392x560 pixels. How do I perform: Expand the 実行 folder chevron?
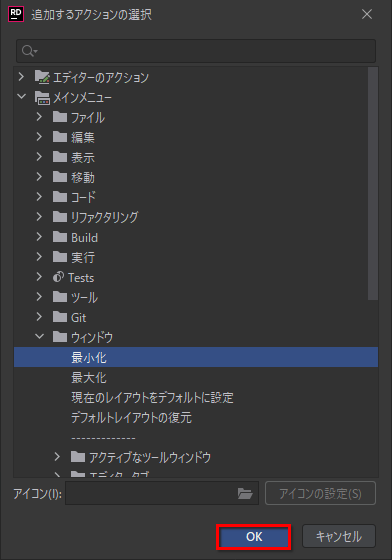coord(39,257)
